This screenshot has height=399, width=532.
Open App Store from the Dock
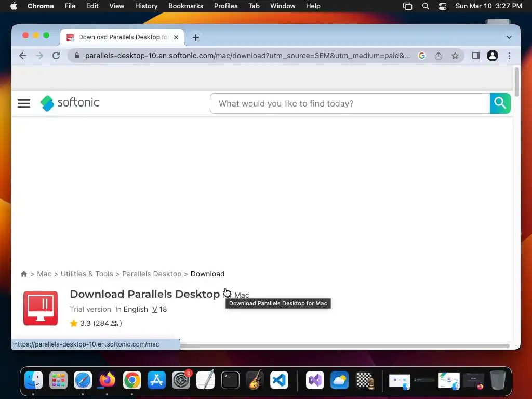click(156, 380)
